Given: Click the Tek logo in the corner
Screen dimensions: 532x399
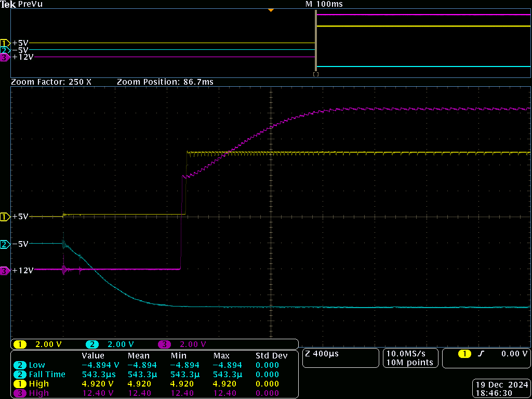Looking at the screenshot, I should point(8,4).
